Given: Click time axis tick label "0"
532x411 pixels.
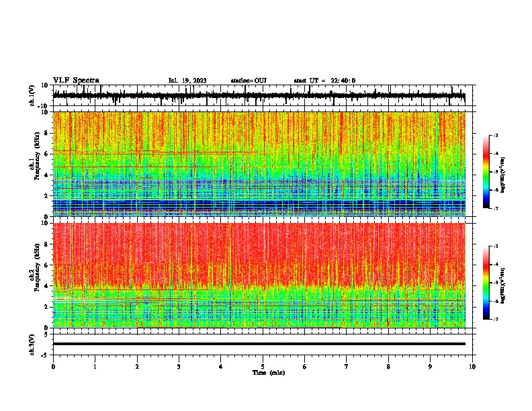Looking at the screenshot, I should pos(53,367).
